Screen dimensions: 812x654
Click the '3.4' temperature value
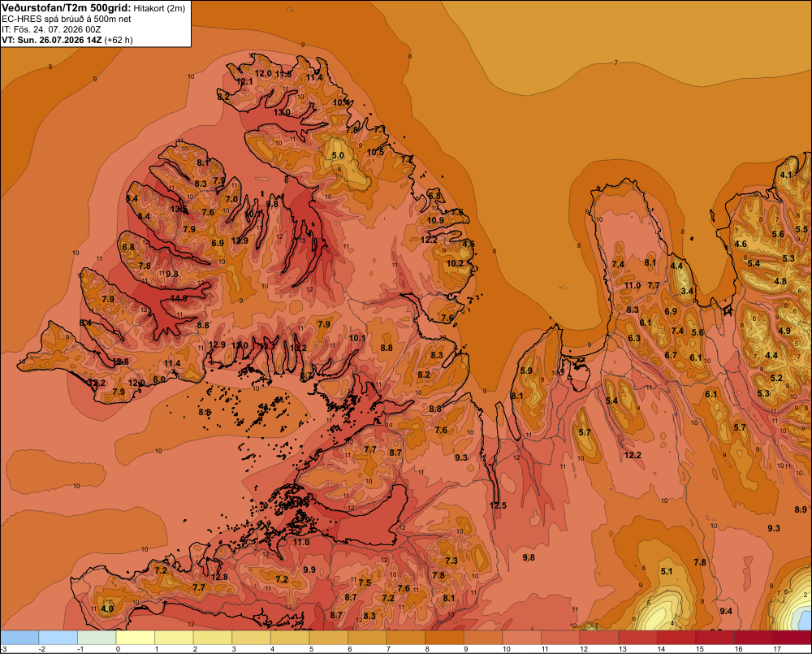click(687, 291)
